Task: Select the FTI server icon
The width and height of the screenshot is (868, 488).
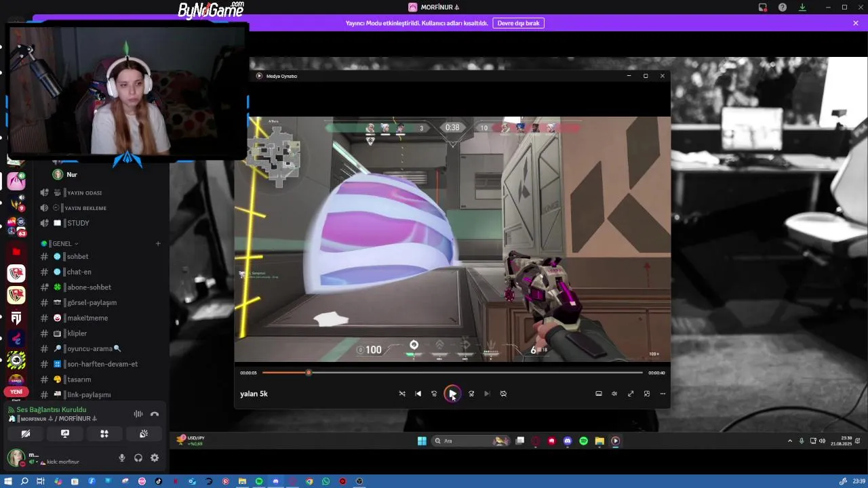Action: click(x=16, y=317)
